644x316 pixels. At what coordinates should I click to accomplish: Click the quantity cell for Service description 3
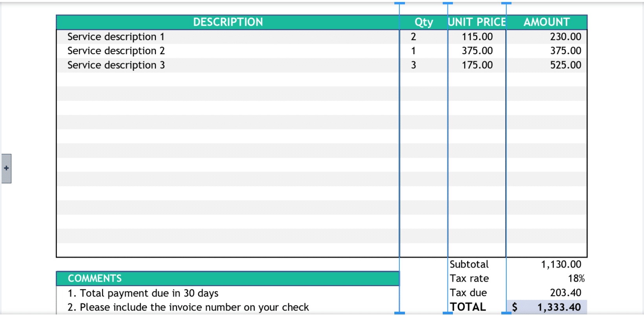tap(414, 65)
